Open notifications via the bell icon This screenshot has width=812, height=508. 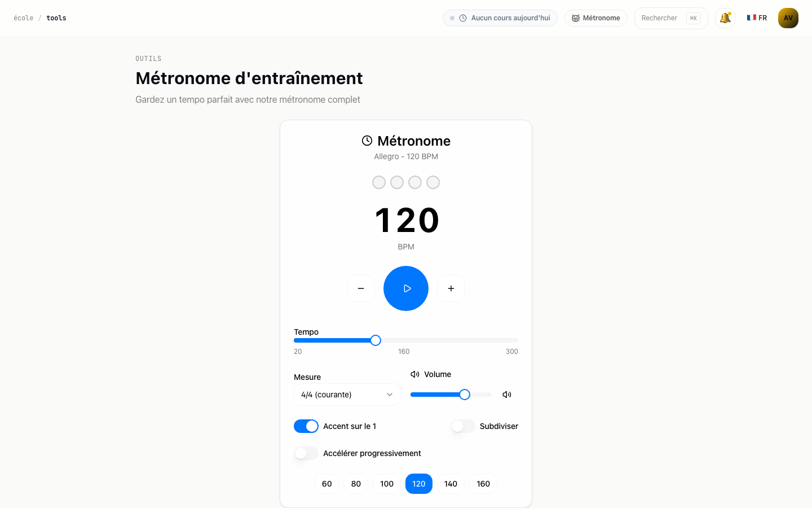coord(725,18)
